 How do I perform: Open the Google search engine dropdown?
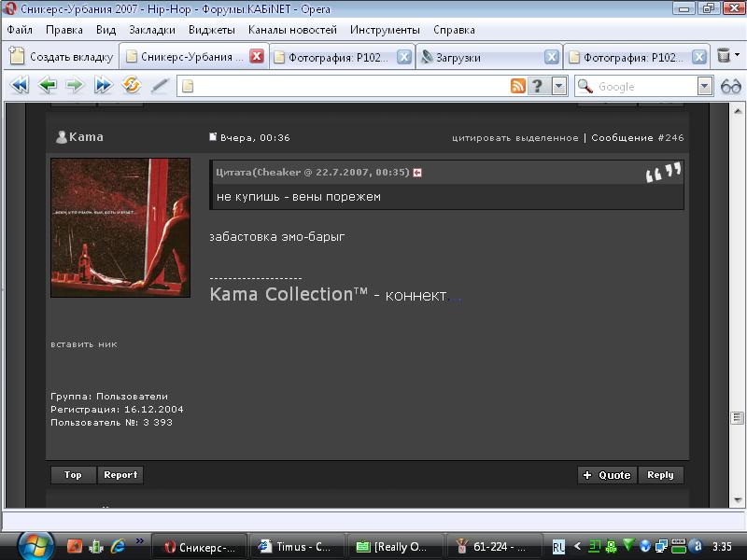(x=705, y=86)
